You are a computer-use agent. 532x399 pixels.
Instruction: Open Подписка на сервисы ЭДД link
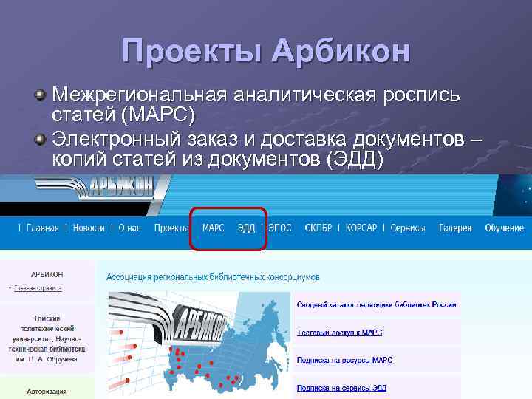click(341, 388)
